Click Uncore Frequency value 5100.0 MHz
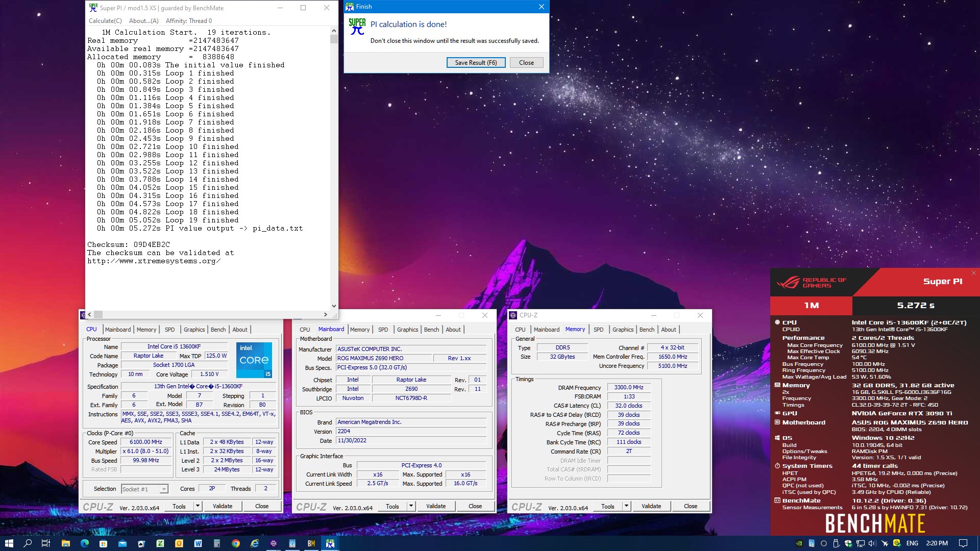 pos(672,366)
